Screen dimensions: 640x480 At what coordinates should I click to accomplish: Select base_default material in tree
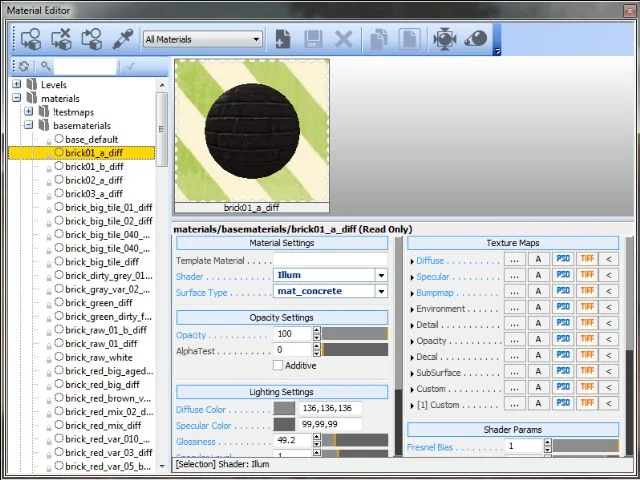[x=91, y=139]
